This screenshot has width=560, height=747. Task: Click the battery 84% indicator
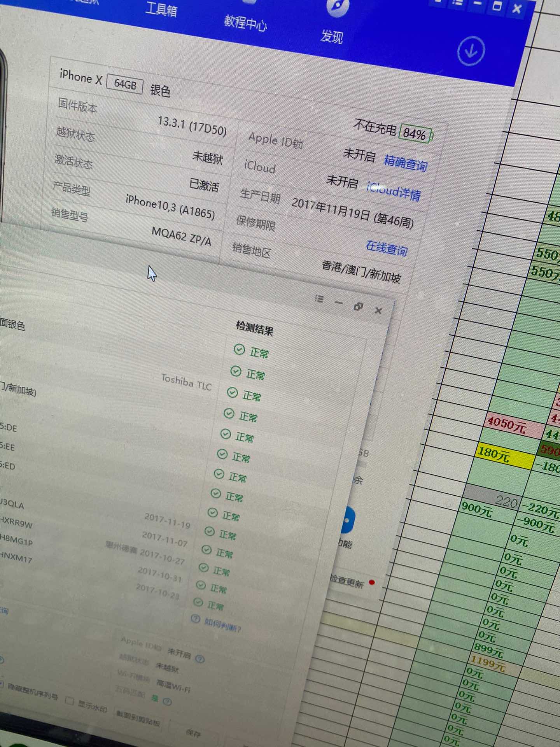click(x=416, y=134)
